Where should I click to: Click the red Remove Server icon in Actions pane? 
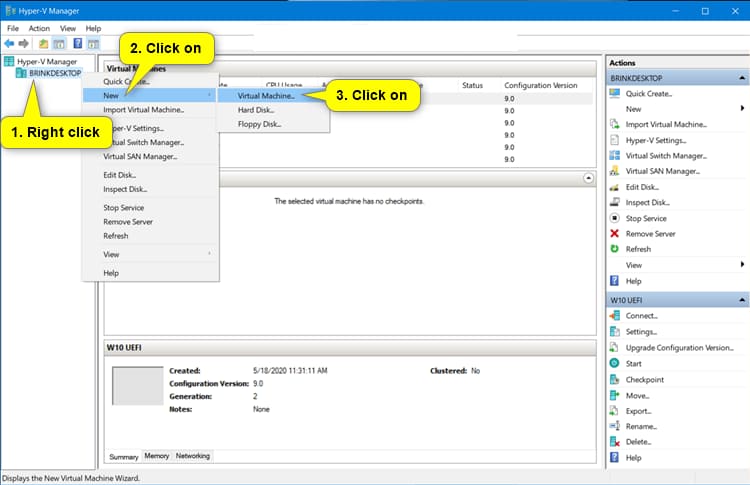pos(615,233)
